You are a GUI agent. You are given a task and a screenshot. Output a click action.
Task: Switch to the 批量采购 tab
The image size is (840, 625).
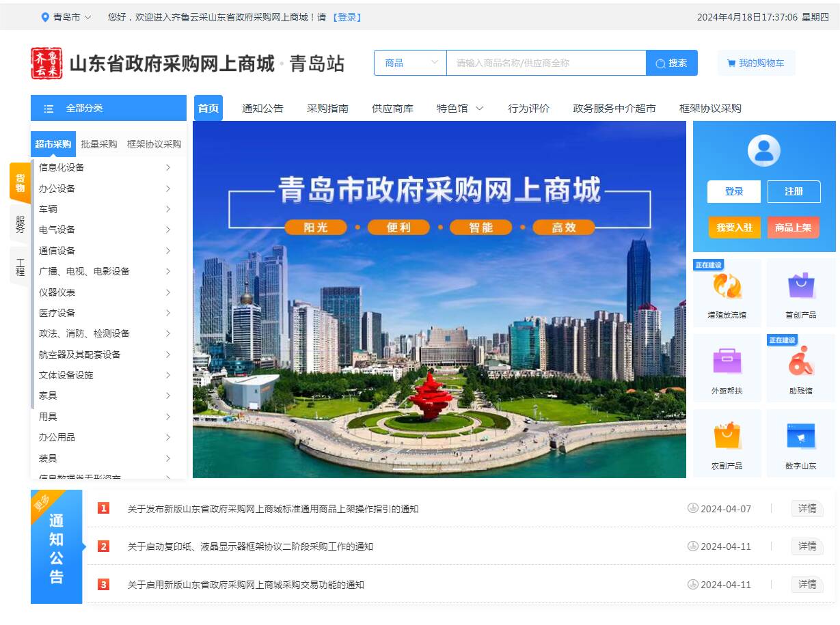coord(99,144)
